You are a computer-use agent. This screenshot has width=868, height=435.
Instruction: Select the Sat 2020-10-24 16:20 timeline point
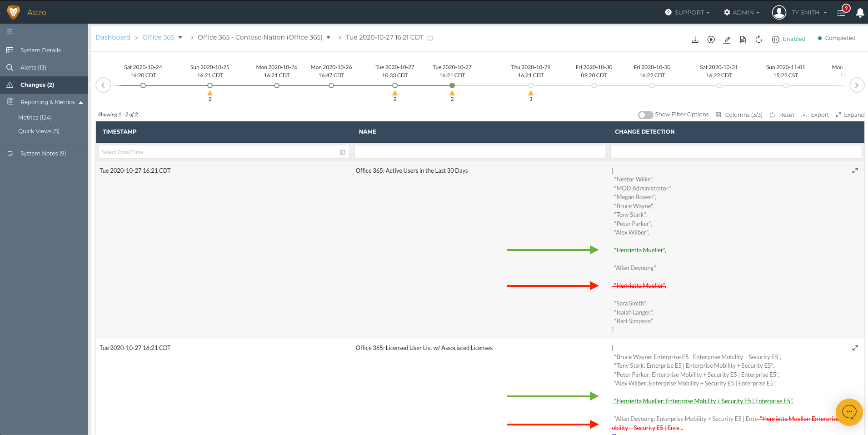coord(143,85)
